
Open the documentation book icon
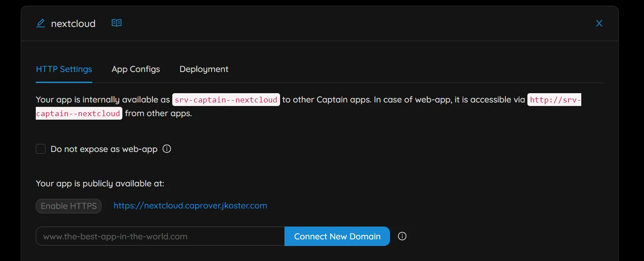pos(117,23)
